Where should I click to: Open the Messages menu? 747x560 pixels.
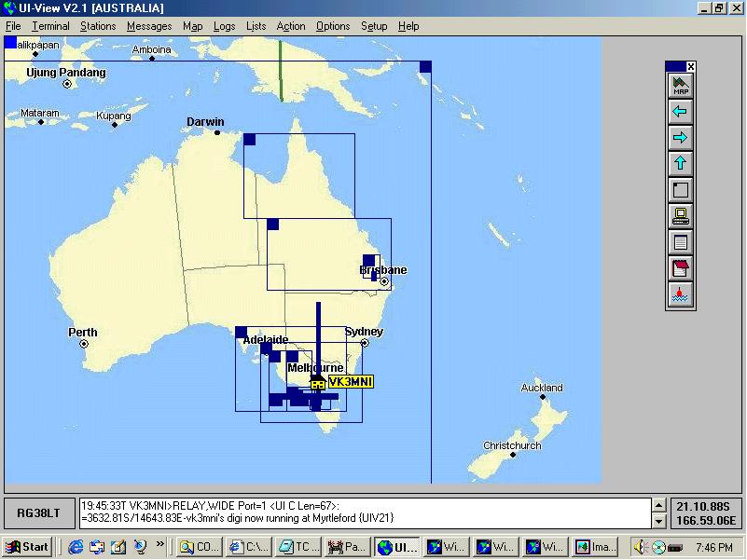(x=149, y=26)
